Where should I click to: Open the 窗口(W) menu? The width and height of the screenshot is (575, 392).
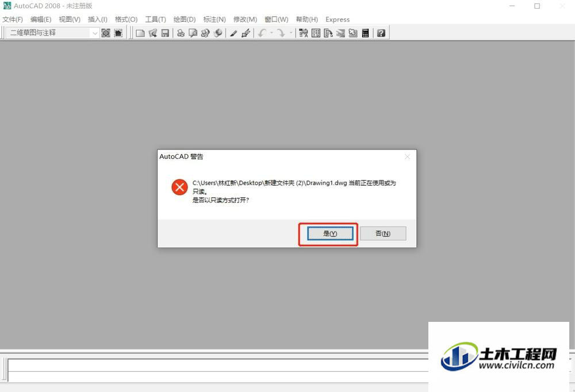click(277, 20)
